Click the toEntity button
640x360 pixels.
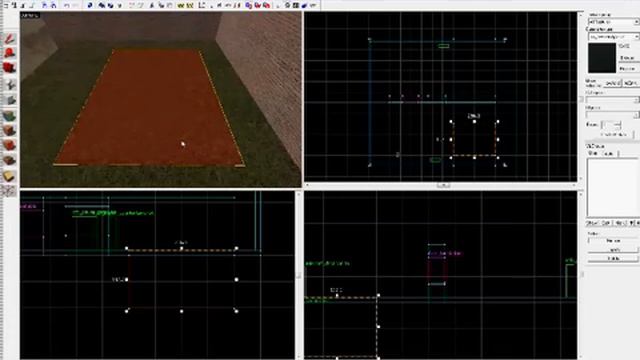[631, 83]
